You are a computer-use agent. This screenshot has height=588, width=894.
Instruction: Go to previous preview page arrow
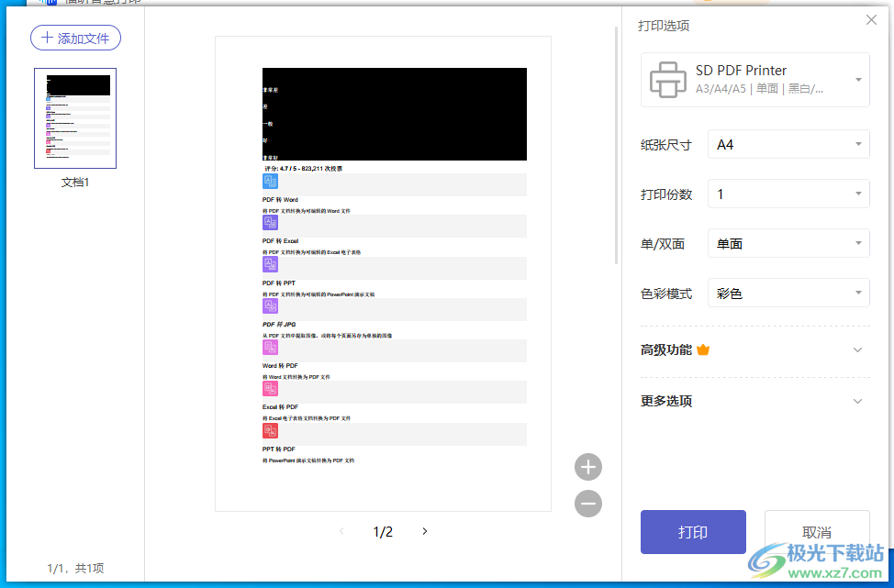point(341,531)
